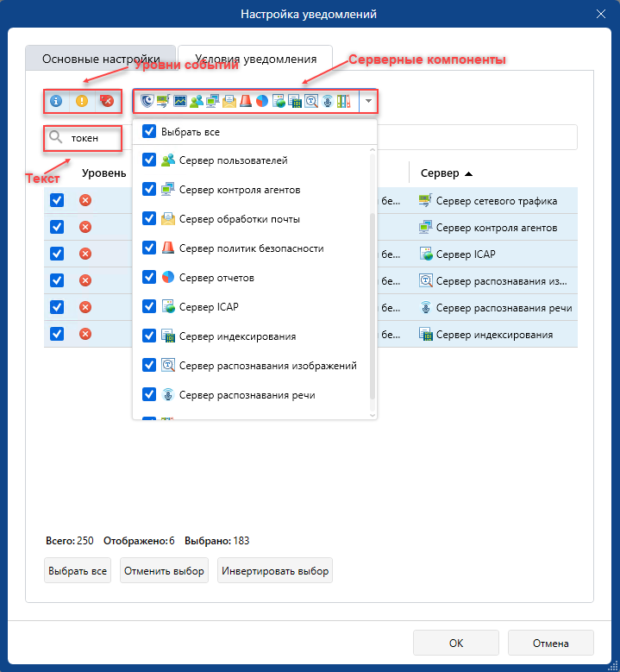Viewport: 620px width, 672px height.
Task: Sort by the Сервер column header arrow
Action: coord(469,173)
